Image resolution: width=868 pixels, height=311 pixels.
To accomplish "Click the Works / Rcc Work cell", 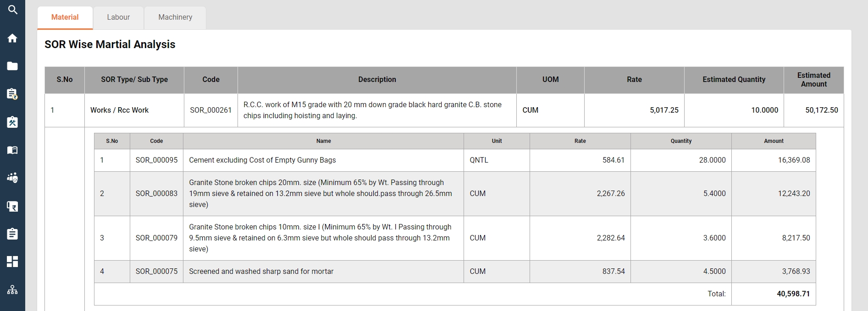I will coord(120,110).
